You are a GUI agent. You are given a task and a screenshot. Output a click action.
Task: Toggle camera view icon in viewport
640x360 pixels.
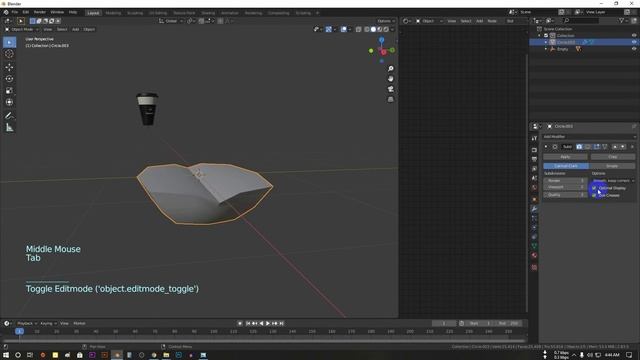[x=391, y=89]
